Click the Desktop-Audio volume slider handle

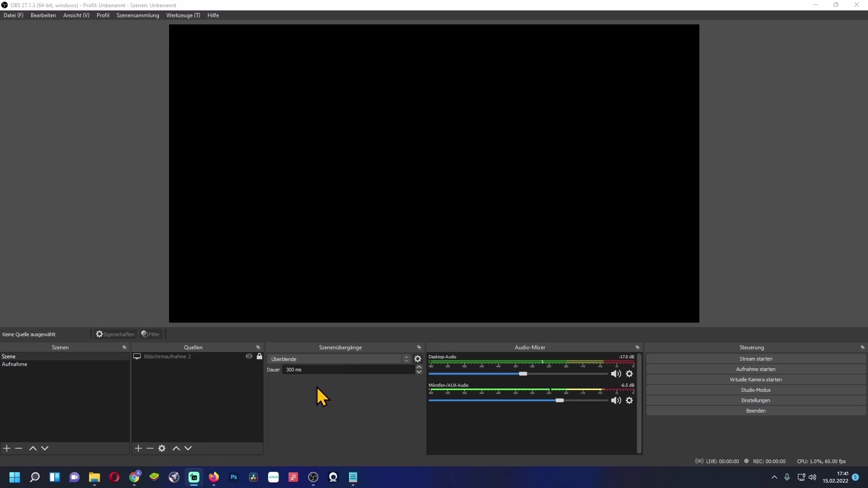point(523,374)
